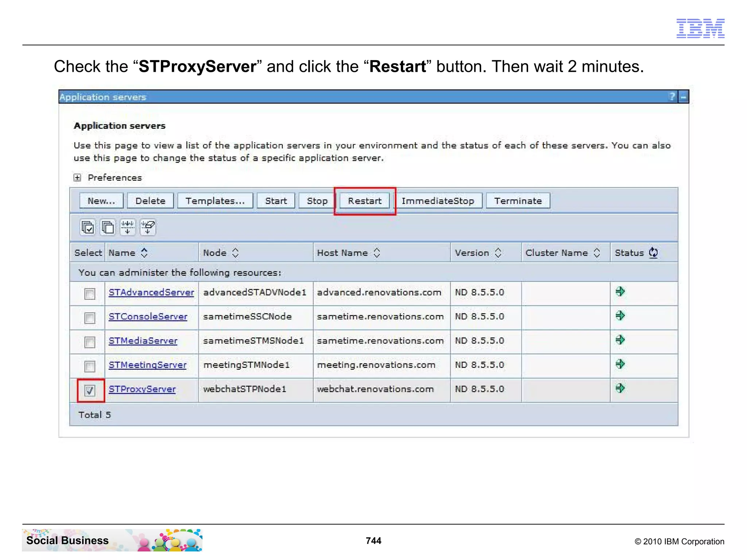Sort by Name column arrows

pos(144,253)
